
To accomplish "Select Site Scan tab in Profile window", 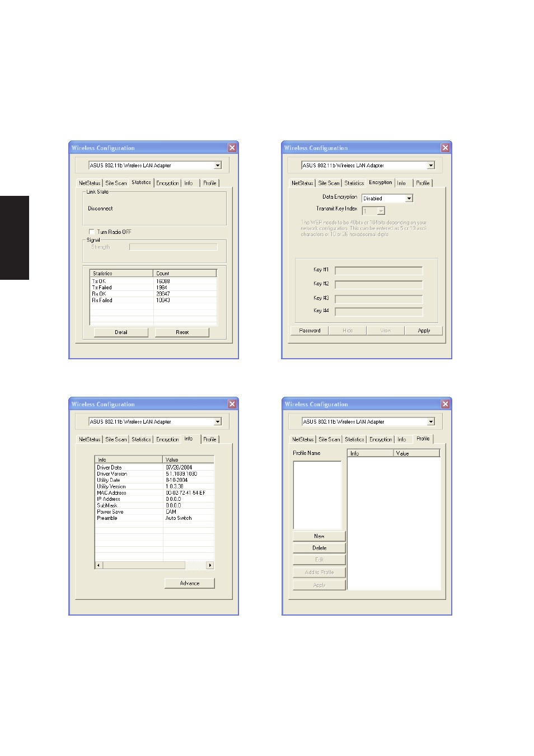I will pos(329,439).
